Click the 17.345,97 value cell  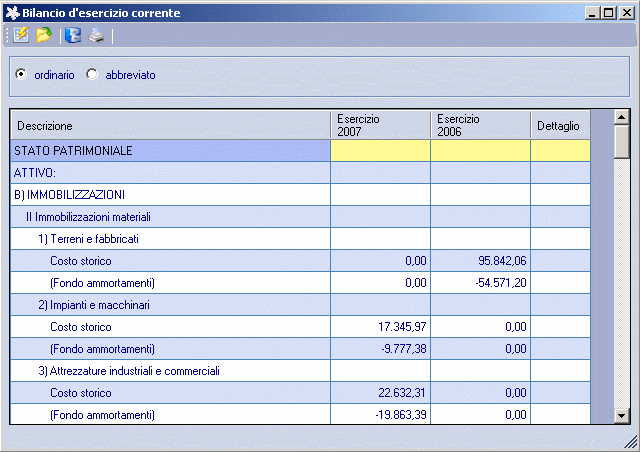[380, 327]
